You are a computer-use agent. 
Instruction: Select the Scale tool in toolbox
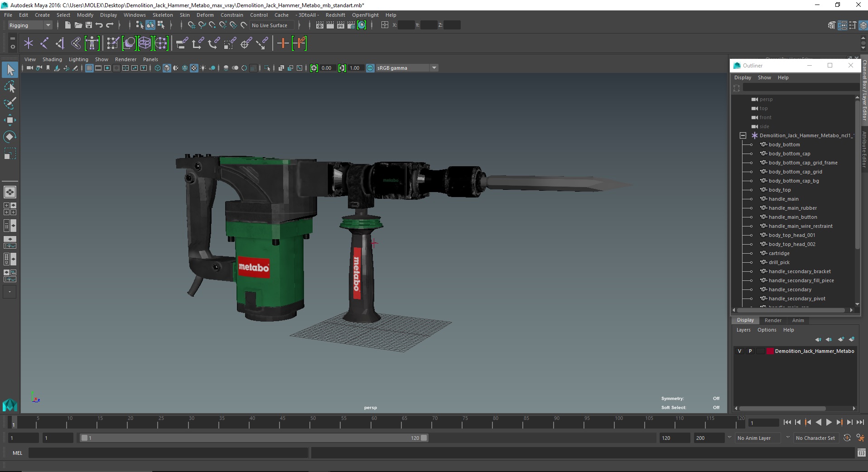point(10,154)
